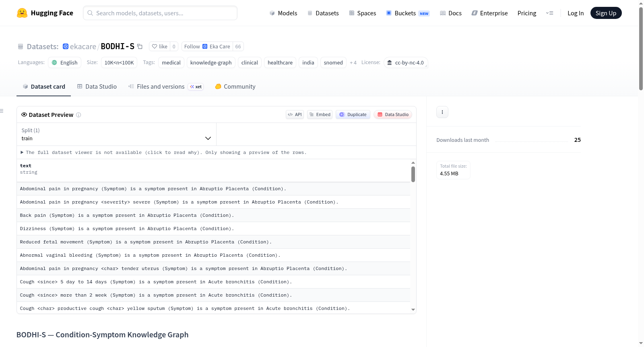Open Data Studio from the preview header button
The height and width of the screenshot is (347, 644).
[x=393, y=114]
